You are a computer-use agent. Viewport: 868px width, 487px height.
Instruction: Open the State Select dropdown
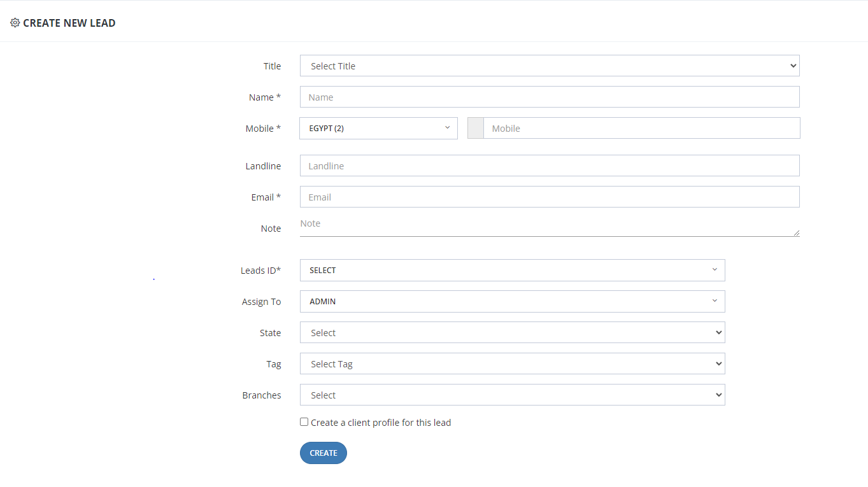click(512, 332)
